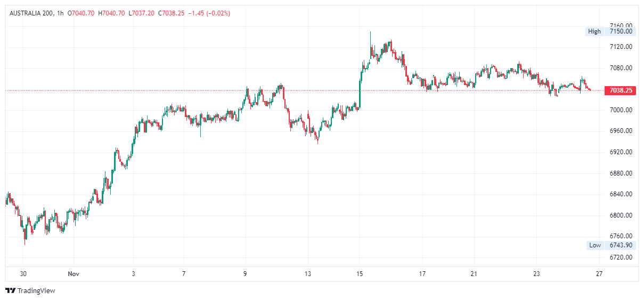Select the Nov label on time axis
The image size is (644, 300).
coord(73,274)
